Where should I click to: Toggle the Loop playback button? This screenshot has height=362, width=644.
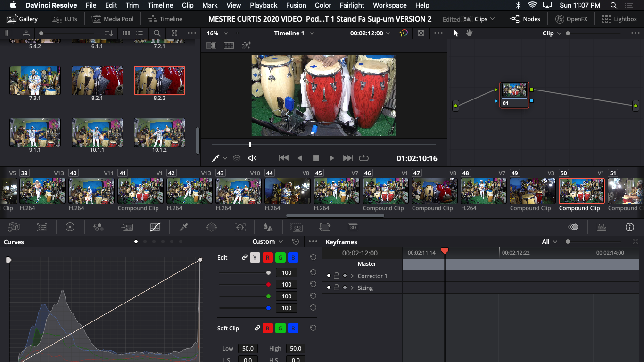click(x=363, y=158)
